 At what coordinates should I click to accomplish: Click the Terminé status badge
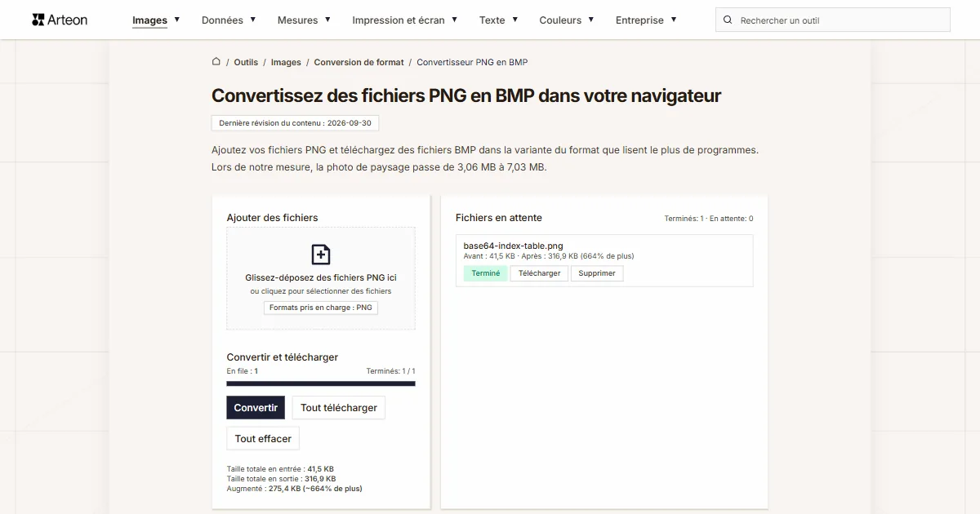[x=486, y=273]
